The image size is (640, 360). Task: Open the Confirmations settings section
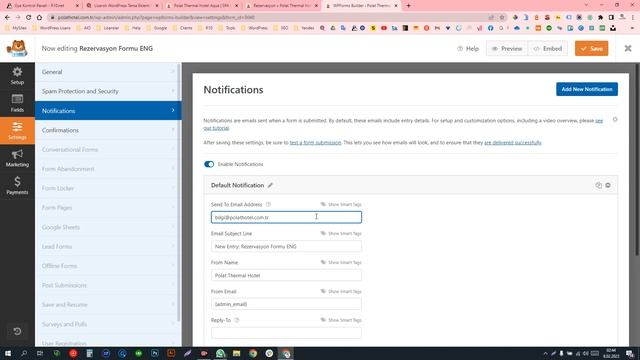[108, 130]
